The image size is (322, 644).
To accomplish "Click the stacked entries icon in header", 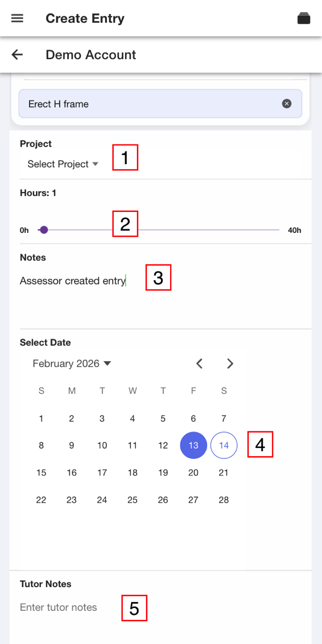I will pos(304,18).
